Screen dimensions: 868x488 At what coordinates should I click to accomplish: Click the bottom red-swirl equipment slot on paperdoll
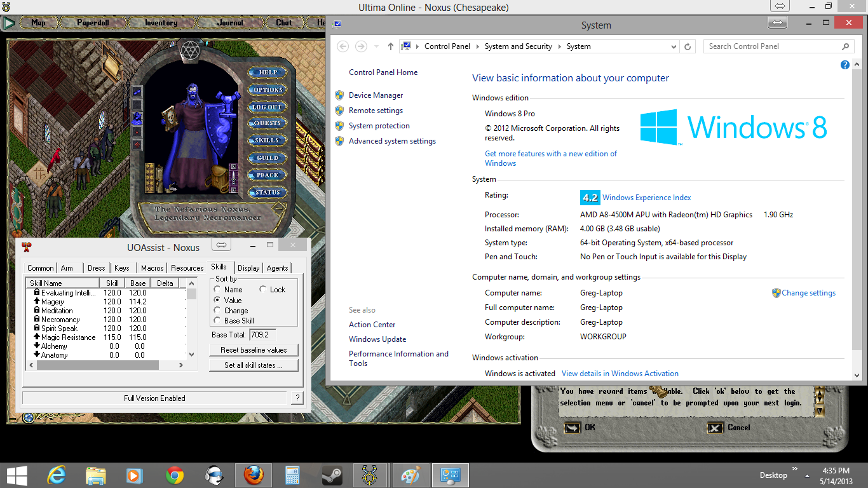[x=137, y=146]
